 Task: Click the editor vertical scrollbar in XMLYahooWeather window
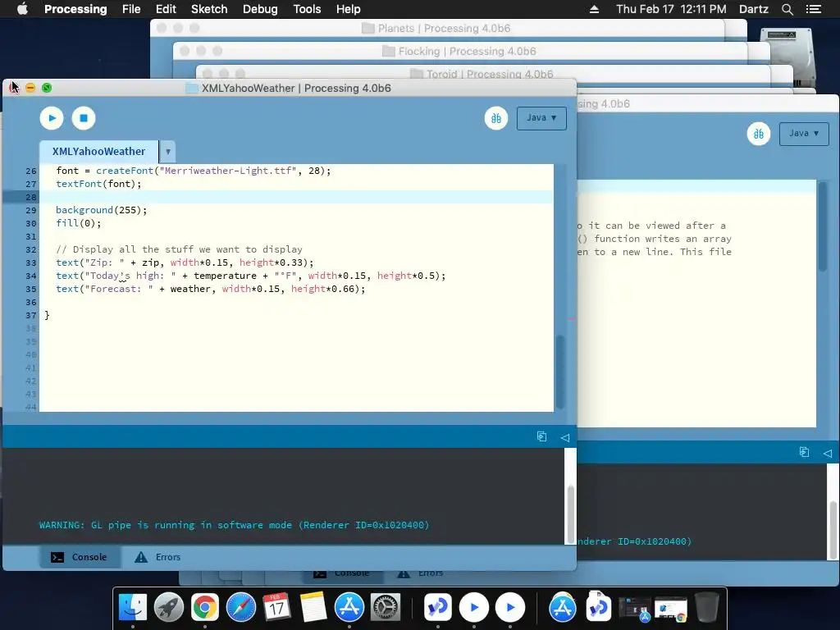(560, 372)
